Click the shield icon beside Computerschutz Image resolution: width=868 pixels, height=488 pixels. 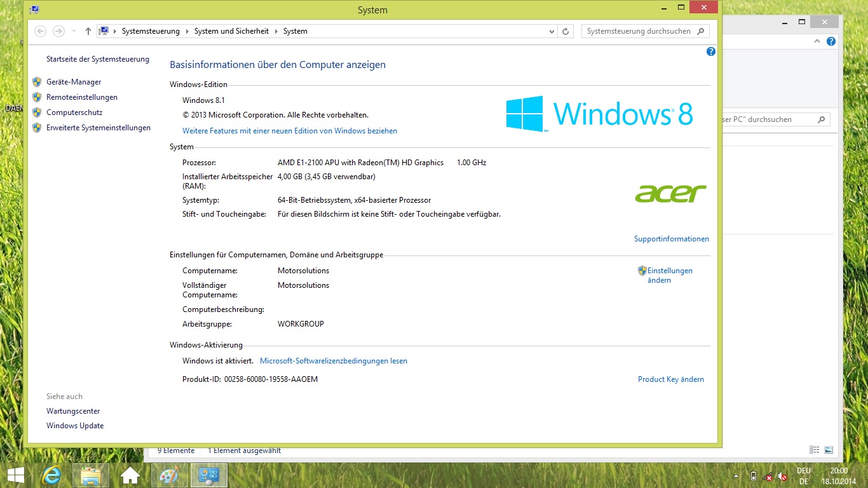click(37, 112)
